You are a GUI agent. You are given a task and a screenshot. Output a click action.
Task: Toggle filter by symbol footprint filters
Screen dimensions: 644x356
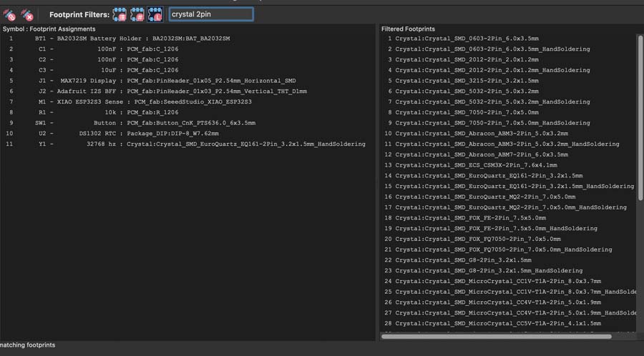(120, 14)
